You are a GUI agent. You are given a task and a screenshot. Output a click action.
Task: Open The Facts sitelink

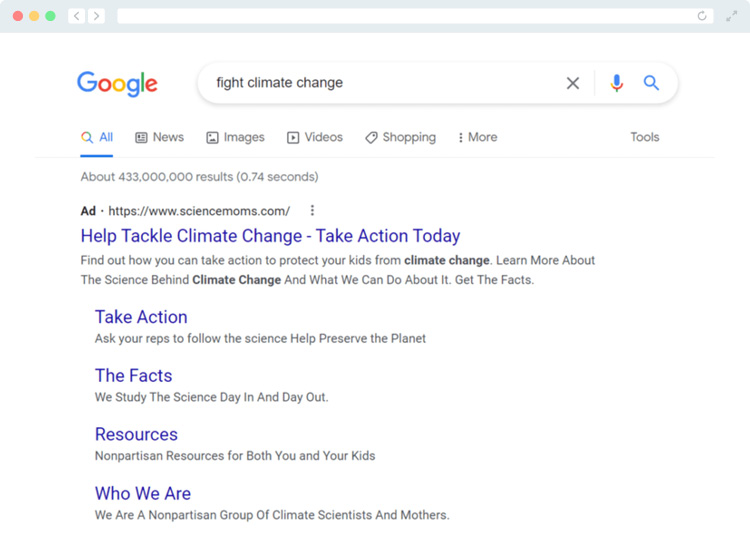coord(133,376)
